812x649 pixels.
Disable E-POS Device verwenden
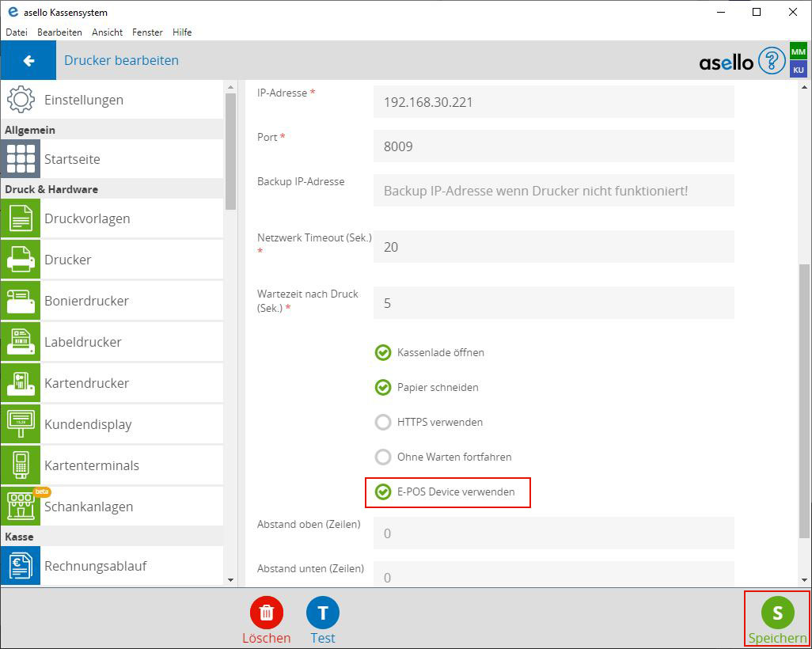click(383, 491)
